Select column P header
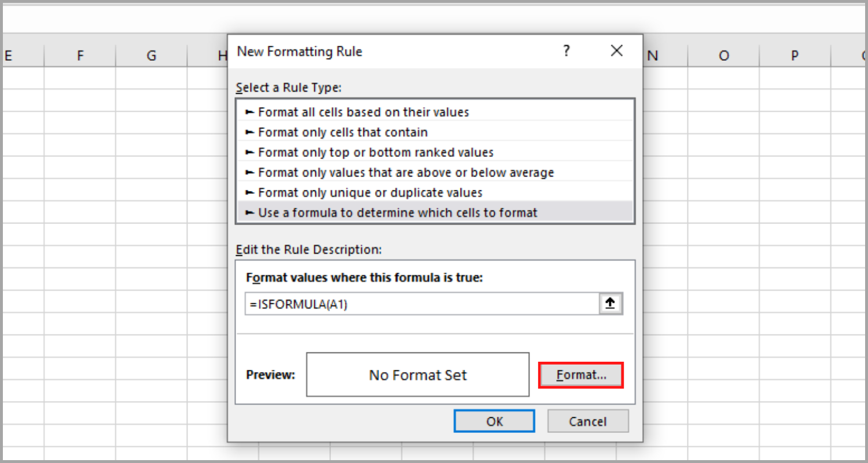The image size is (868, 463). [x=795, y=55]
